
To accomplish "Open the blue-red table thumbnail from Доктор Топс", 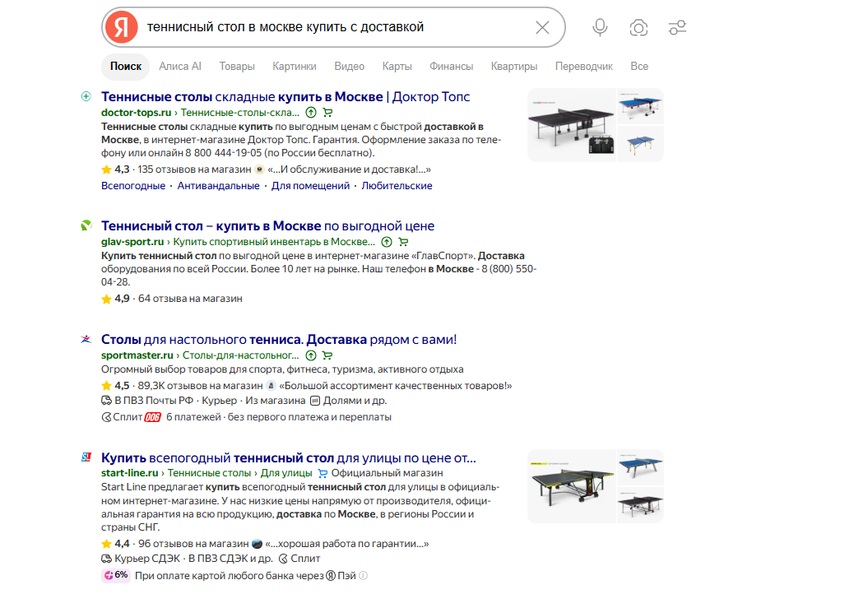I will click(x=640, y=106).
